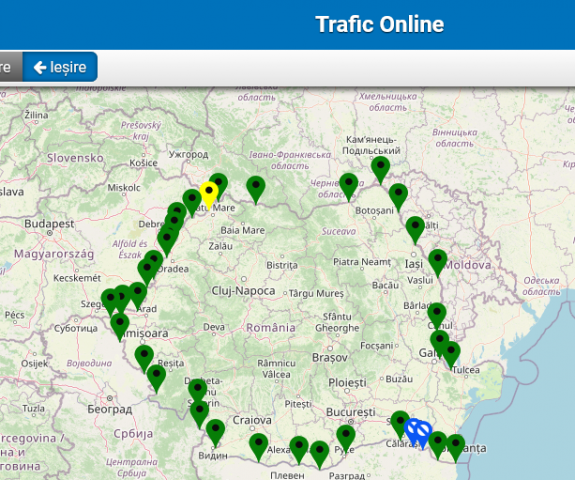The image size is (575, 480).
Task: Select the green marker above Botoșani
Action: point(349,187)
